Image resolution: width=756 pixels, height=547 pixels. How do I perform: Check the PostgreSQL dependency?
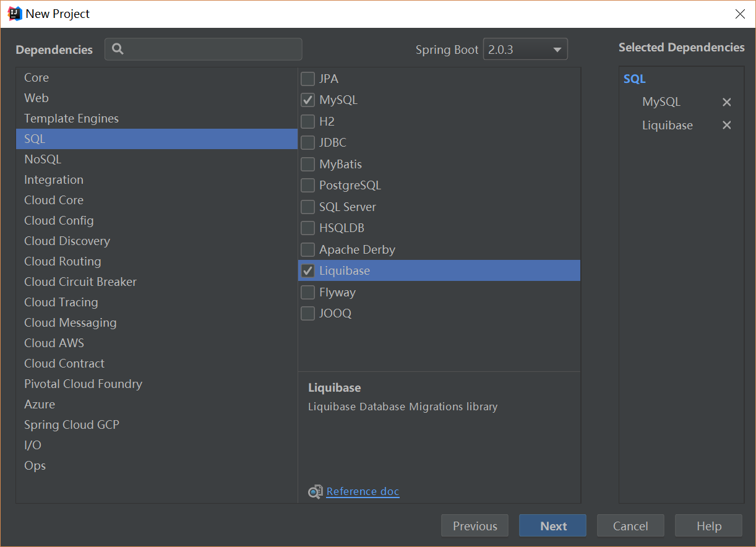[x=307, y=186]
